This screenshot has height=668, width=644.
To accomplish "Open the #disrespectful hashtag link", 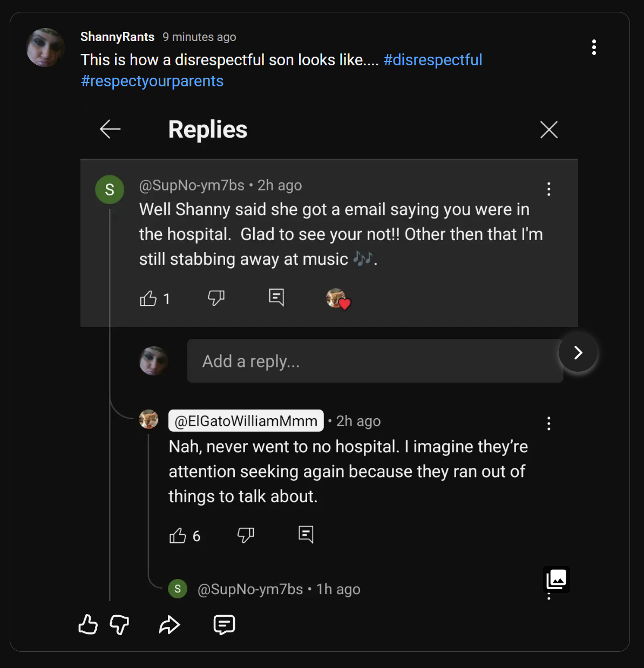I will (432, 60).
